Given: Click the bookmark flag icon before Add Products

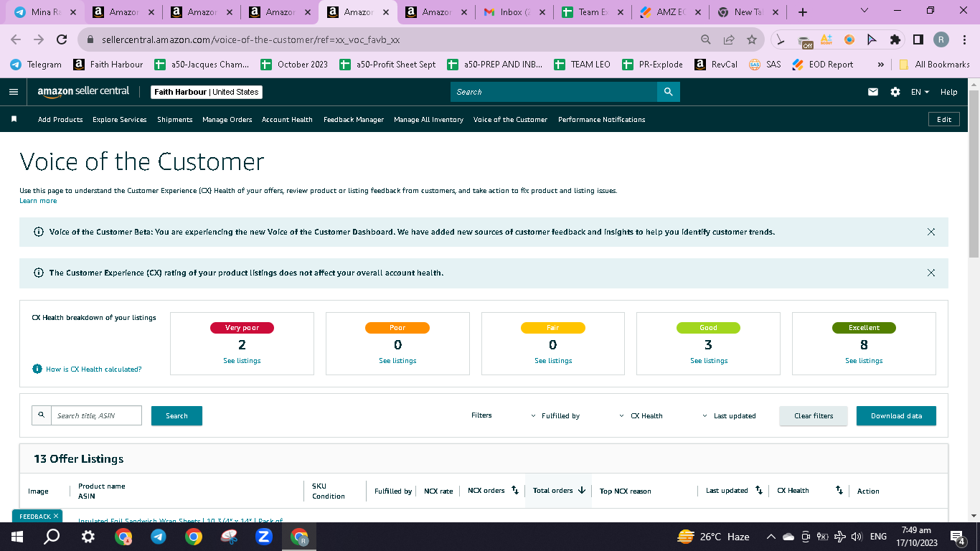Looking at the screenshot, I should [x=14, y=119].
